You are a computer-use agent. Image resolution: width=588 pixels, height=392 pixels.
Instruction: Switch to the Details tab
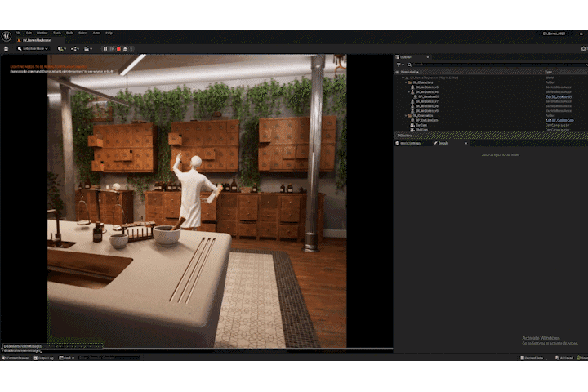click(443, 143)
